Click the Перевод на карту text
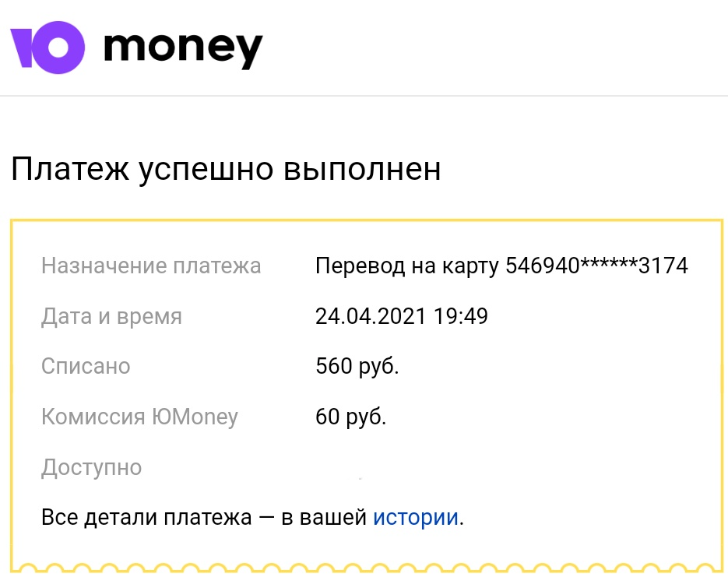This screenshot has height=584, width=728. tap(407, 266)
